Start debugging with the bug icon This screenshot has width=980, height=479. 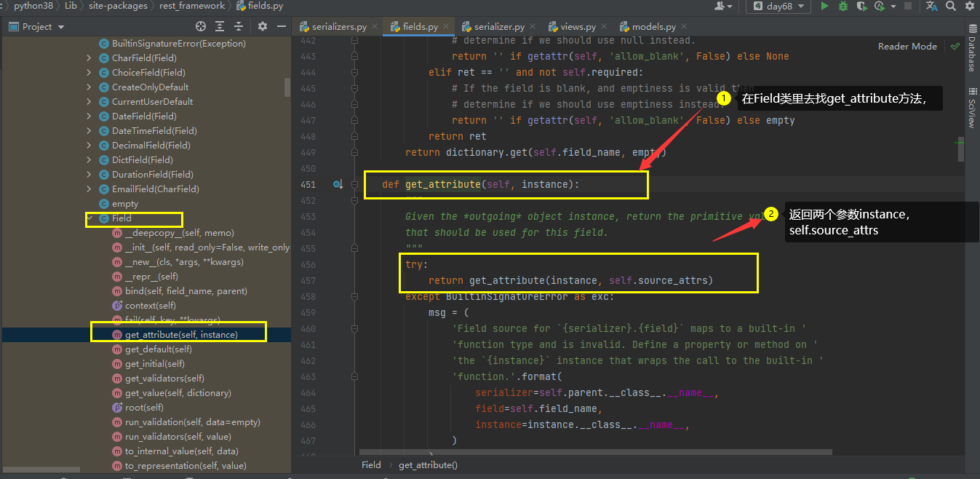(843, 6)
